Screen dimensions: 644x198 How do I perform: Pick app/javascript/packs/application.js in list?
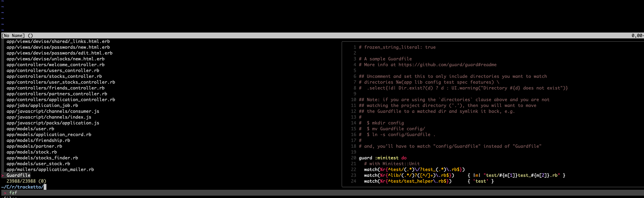(53, 123)
